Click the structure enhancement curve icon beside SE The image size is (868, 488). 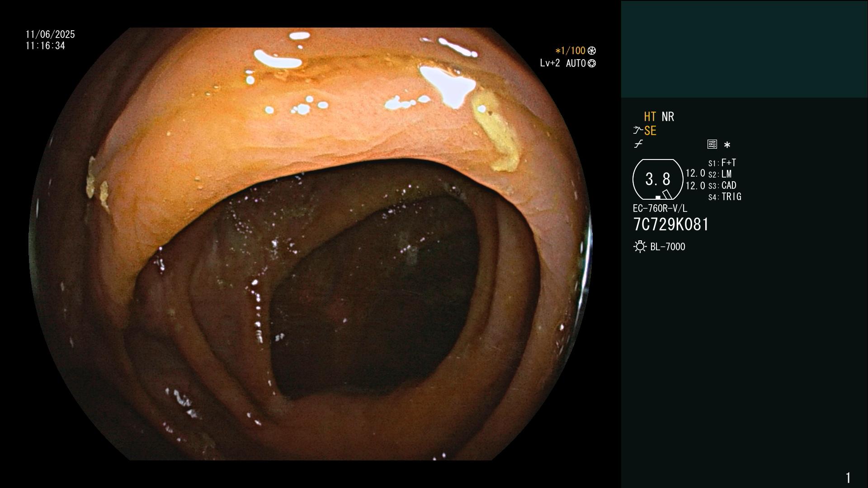click(638, 131)
